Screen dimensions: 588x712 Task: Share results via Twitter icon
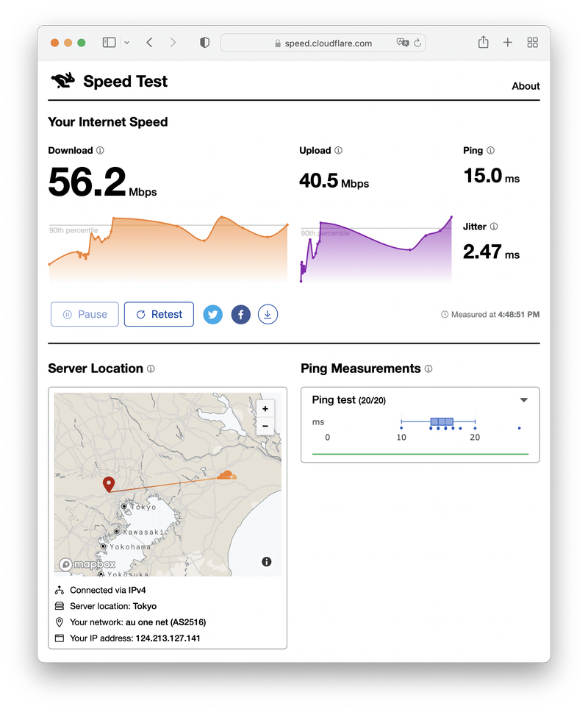213,315
